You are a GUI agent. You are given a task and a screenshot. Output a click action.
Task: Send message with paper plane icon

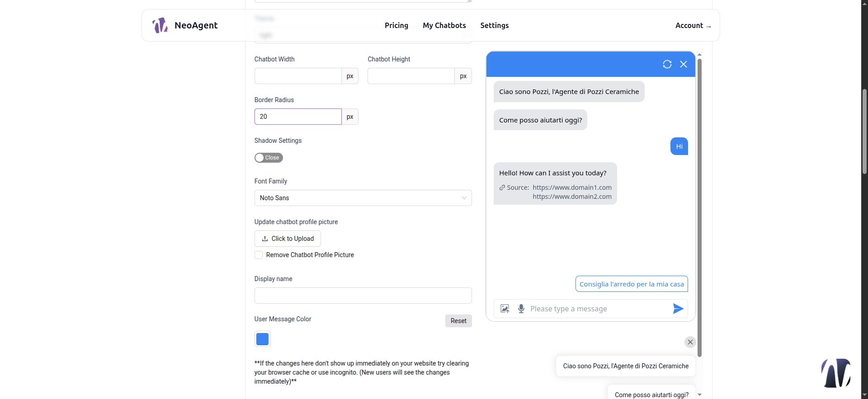678,309
